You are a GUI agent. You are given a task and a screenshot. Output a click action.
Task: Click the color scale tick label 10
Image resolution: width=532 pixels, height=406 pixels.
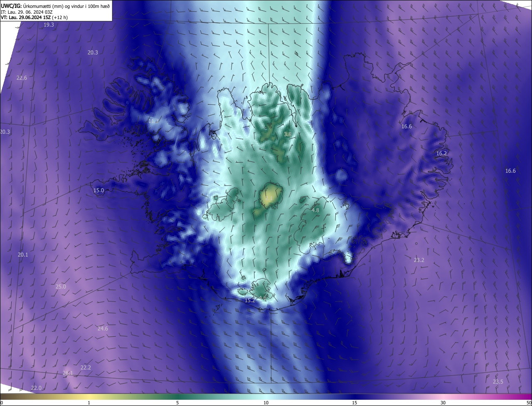[266, 403]
